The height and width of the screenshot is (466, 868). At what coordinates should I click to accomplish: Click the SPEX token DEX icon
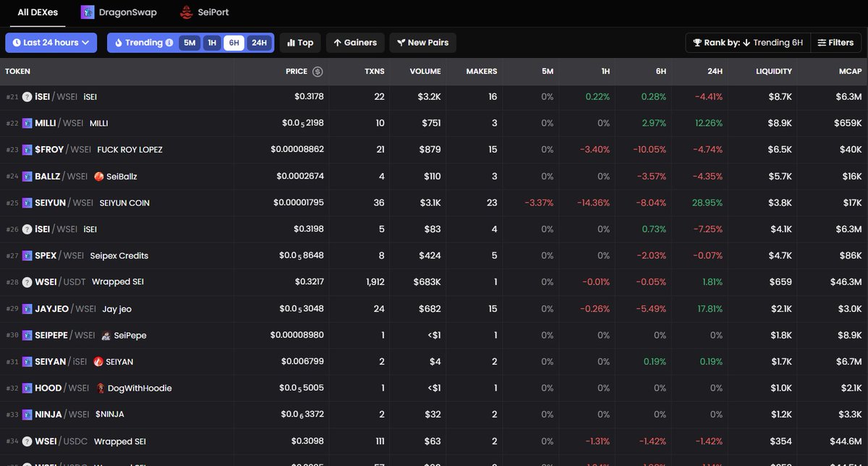27,255
